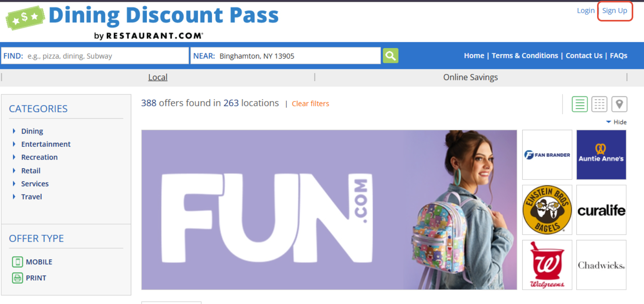Switch to the Online Savings tab
Screen dimensions: 644x304
471,77
